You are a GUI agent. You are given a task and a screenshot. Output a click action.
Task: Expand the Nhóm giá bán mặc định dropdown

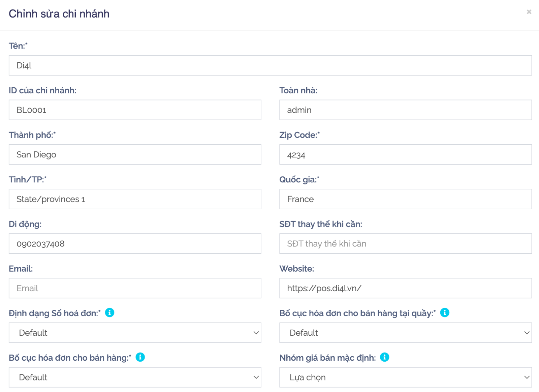point(405,377)
